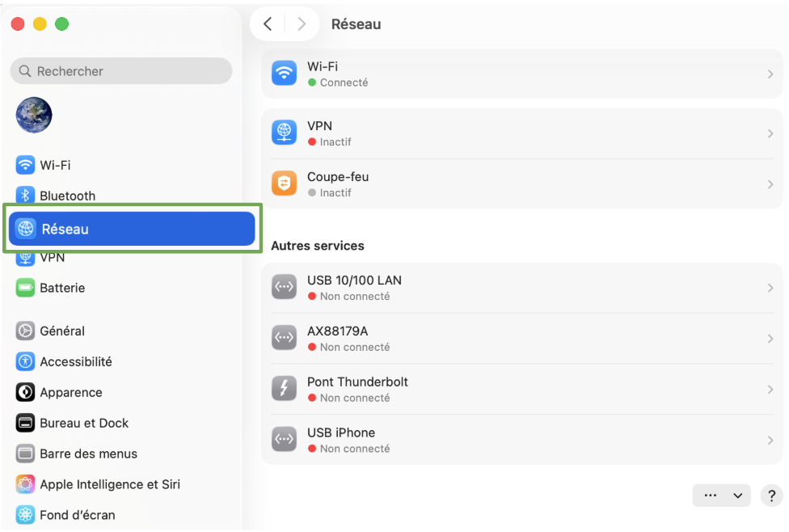Click the help question mark button
This screenshot has width=789, height=532.
(x=771, y=496)
